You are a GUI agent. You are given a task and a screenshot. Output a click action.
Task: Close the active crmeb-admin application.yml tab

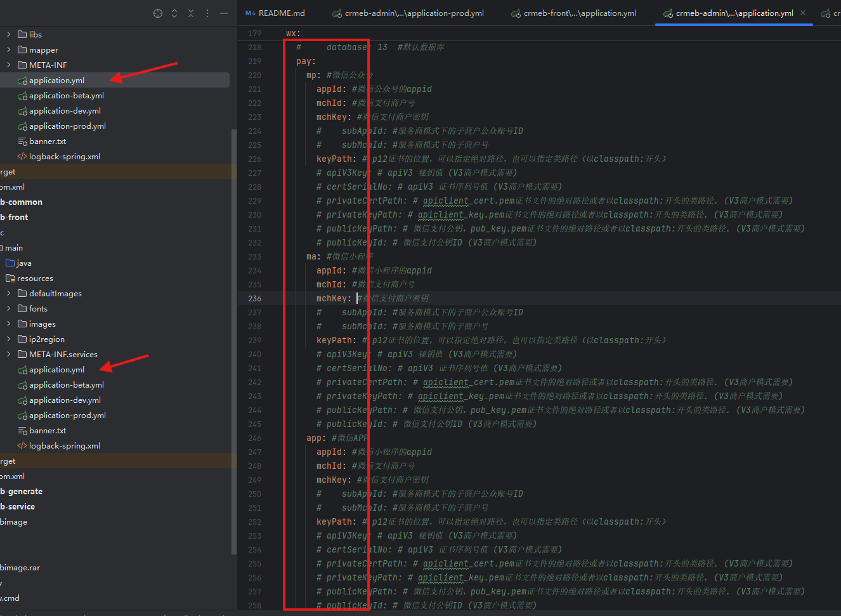point(803,13)
